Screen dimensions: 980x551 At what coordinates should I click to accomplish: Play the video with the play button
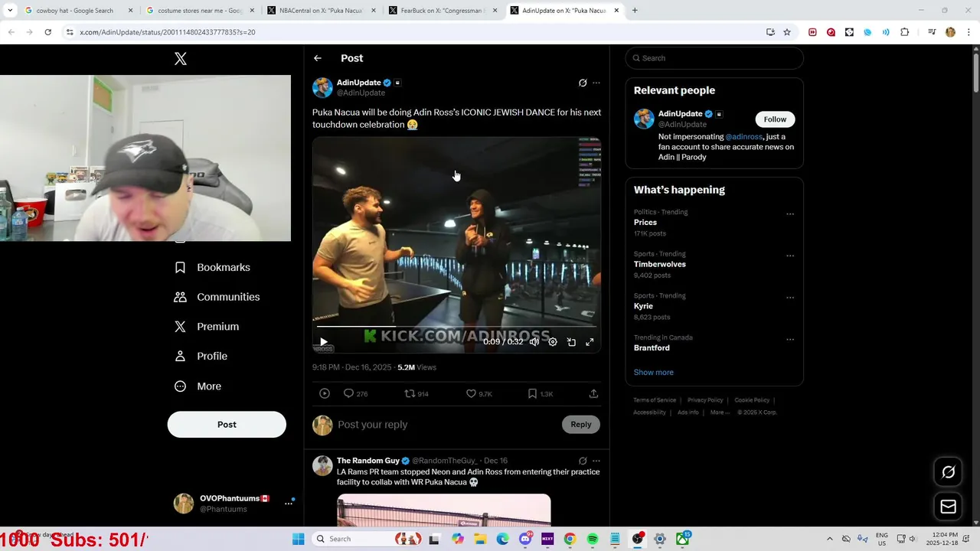323,342
